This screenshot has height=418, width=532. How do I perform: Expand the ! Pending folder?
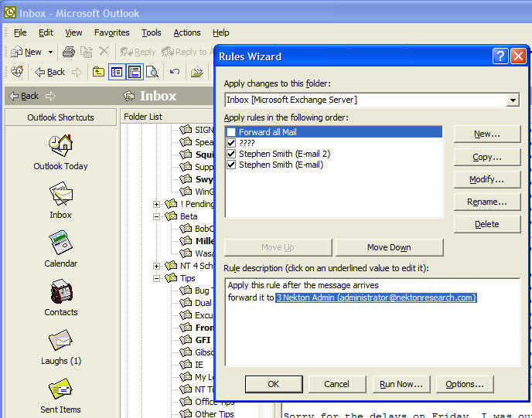(x=157, y=204)
